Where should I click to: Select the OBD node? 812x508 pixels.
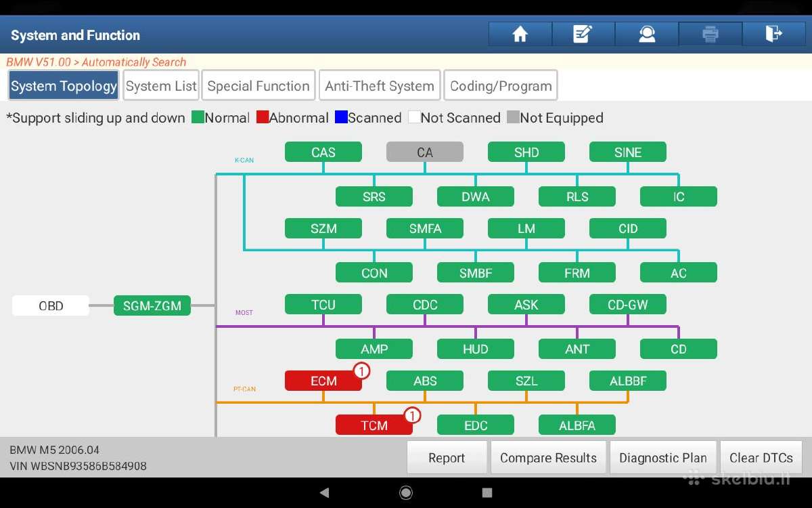(x=51, y=305)
